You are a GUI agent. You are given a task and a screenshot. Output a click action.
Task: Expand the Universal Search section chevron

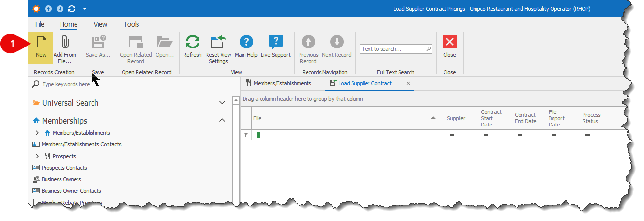click(222, 103)
